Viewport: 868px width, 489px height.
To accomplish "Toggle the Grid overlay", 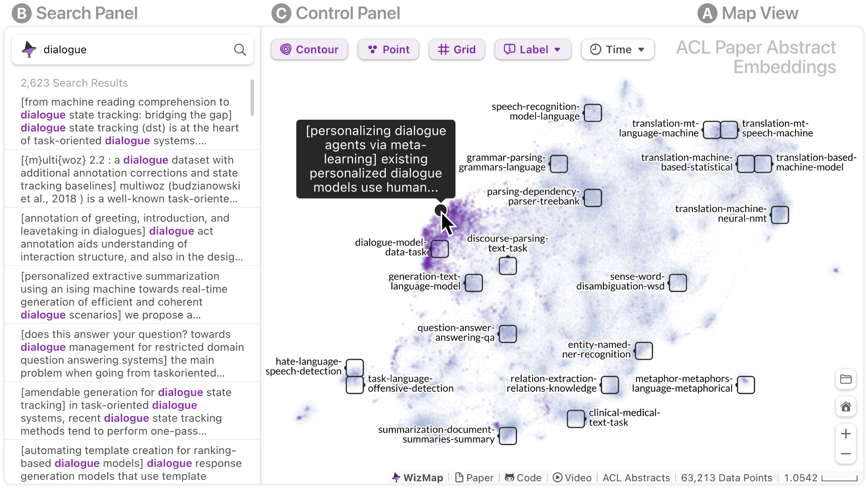I will pyautogui.click(x=457, y=49).
